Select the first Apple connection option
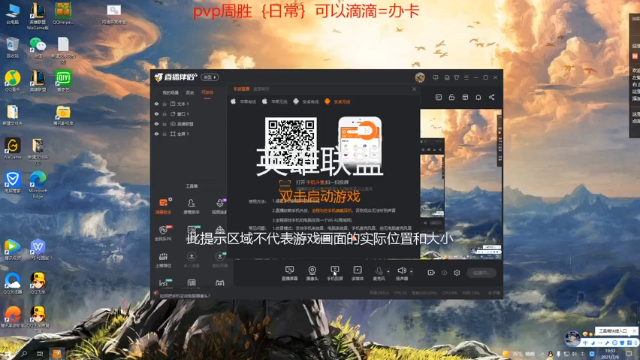Image resolution: width=640 pixels, height=360 pixels. pyautogui.click(x=243, y=102)
